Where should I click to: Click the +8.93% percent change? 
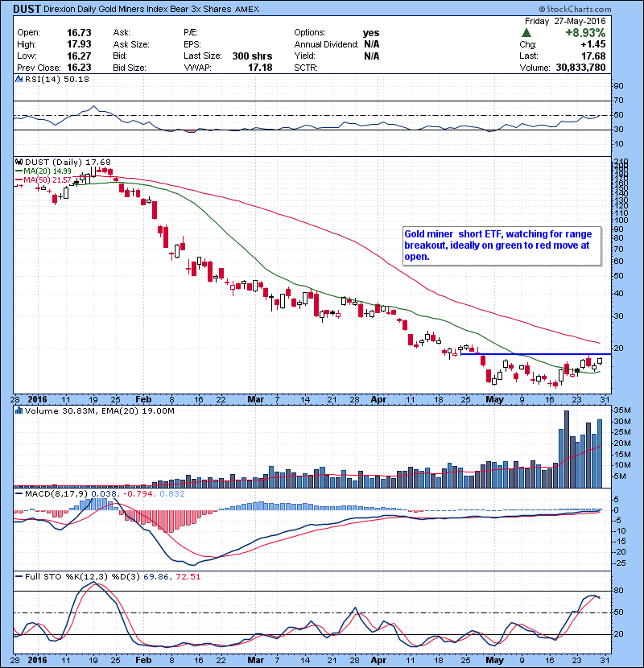point(585,33)
